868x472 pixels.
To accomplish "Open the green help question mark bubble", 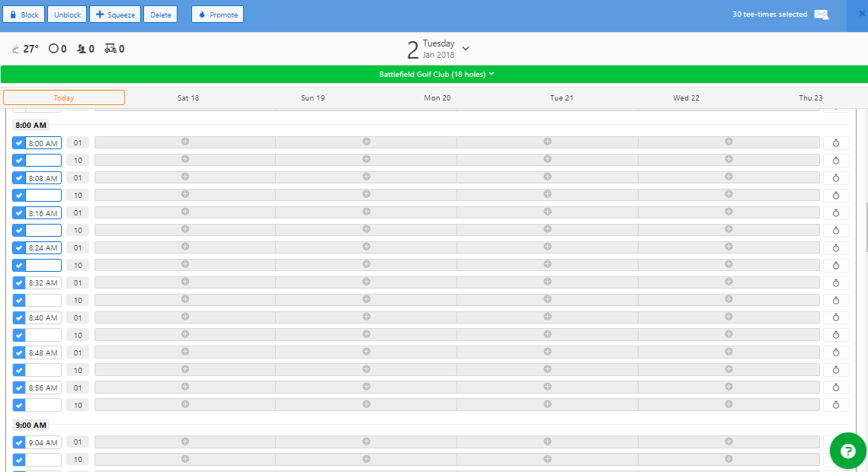I will pyautogui.click(x=847, y=451).
